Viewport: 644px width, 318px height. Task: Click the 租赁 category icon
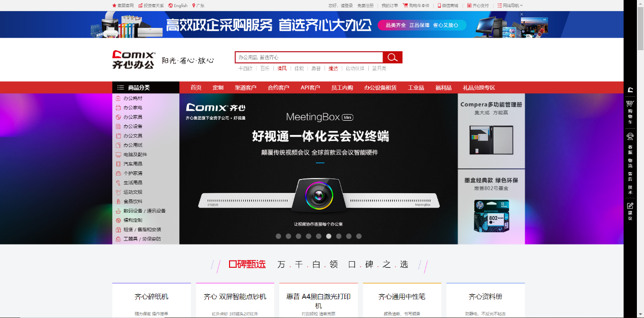118,230
